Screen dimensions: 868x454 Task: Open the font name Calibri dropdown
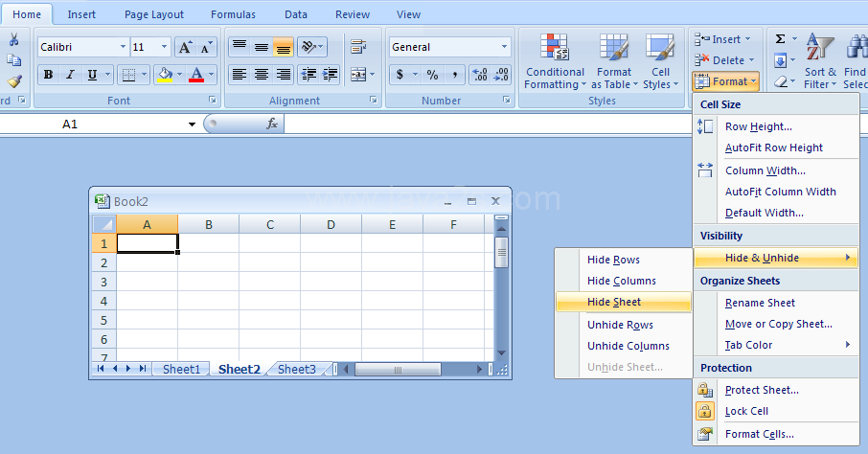pos(123,47)
